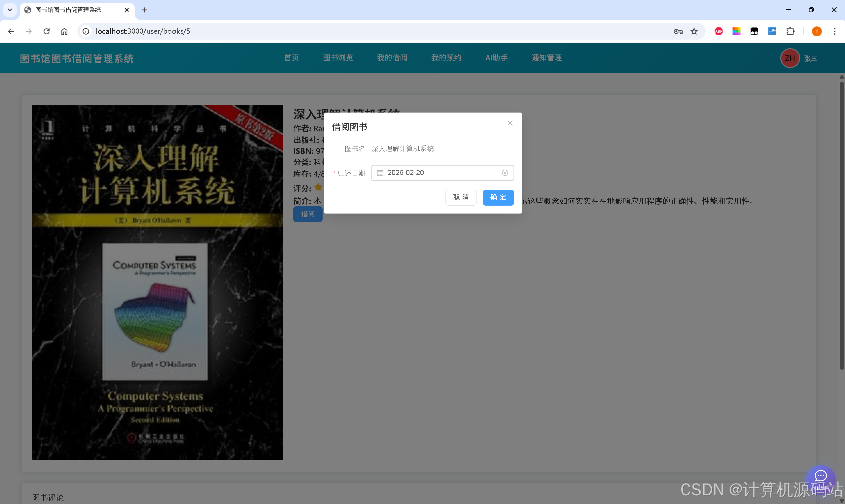
Task: Open the browser extensions puzzle icon
Action: (x=790, y=31)
